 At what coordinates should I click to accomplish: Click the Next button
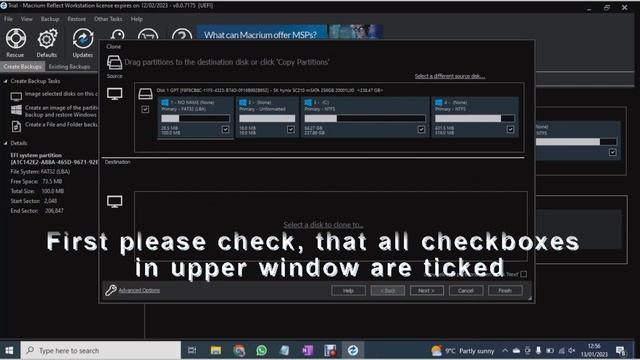click(427, 290)
